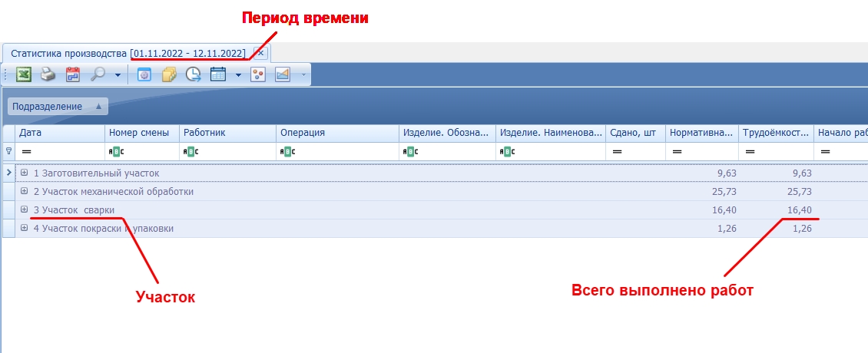Click the 16,40 value in Трудоёмкост... column
868x353 pixels.
click(x=800, y=210)
